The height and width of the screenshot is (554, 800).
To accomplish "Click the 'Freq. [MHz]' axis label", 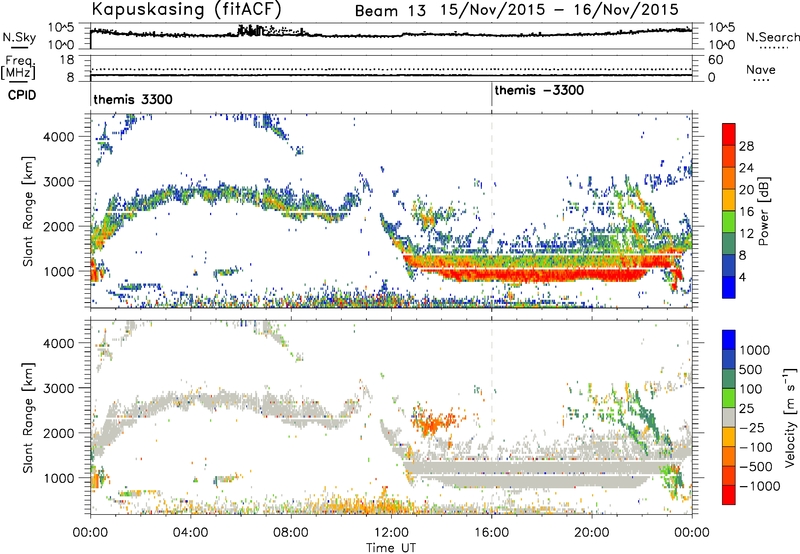I will (19, 68).
